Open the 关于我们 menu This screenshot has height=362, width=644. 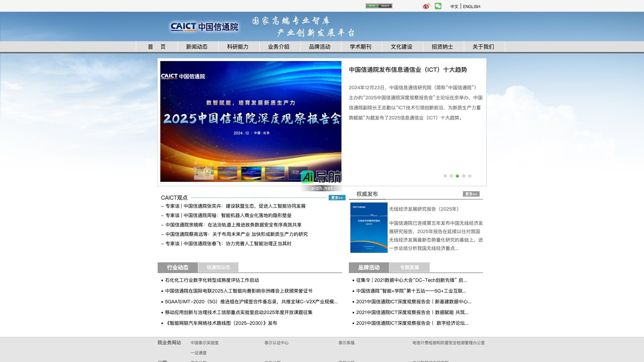[x=483, y=47]
